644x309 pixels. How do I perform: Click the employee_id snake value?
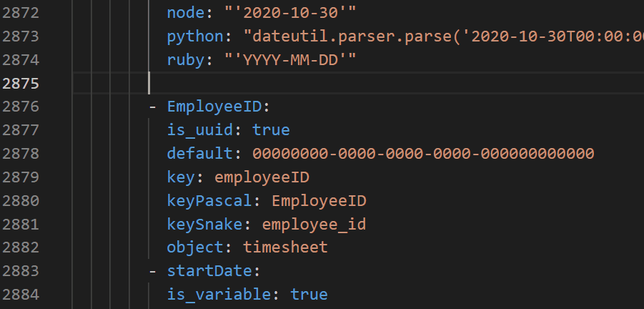pyautogui.click(x=314, y=225)
